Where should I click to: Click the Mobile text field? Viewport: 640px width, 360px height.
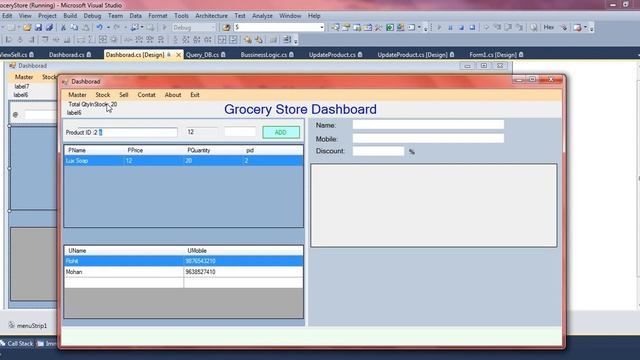tap(428, 138)
